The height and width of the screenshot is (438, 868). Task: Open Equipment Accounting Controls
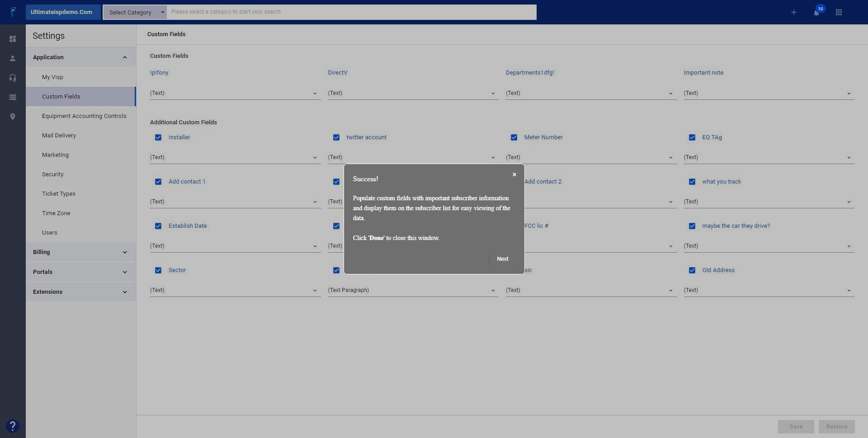click(x=80, y=116)
